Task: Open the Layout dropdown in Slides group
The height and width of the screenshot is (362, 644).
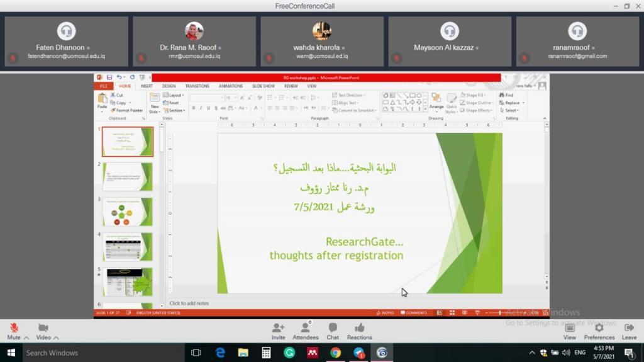Action: point(175,95)
